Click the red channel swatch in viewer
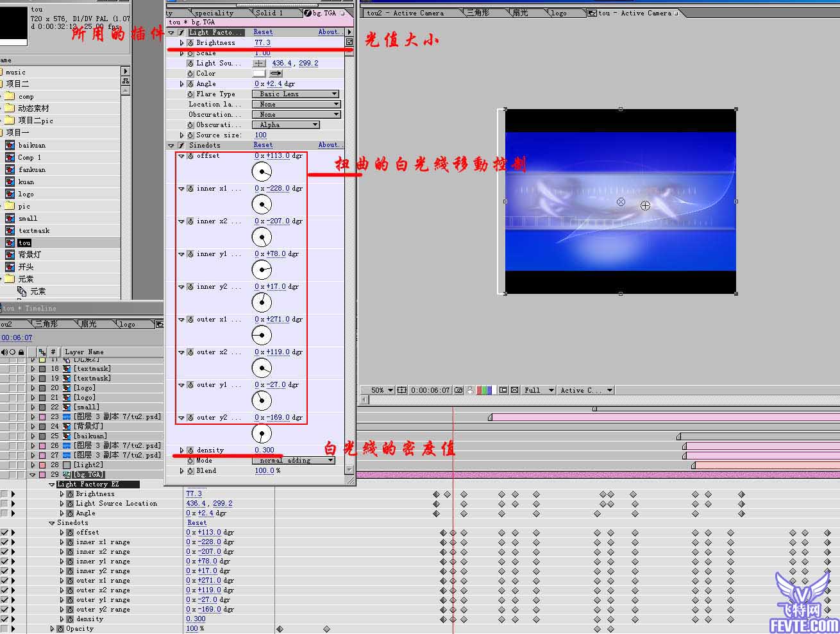Viewport: 840px width, 634px height. [480, 390]
